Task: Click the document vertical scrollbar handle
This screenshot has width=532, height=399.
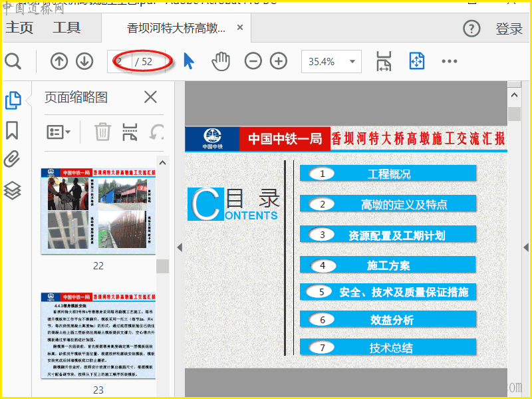Action: (x=514, y=114)
